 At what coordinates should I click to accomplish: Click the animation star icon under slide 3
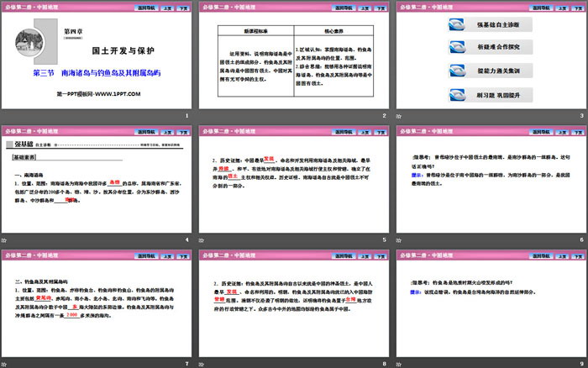[x=399, y=116]
